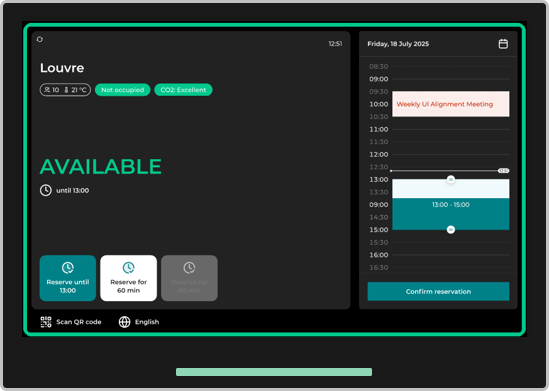Click the globe language icon
The image size is (549, 391).
124,322
